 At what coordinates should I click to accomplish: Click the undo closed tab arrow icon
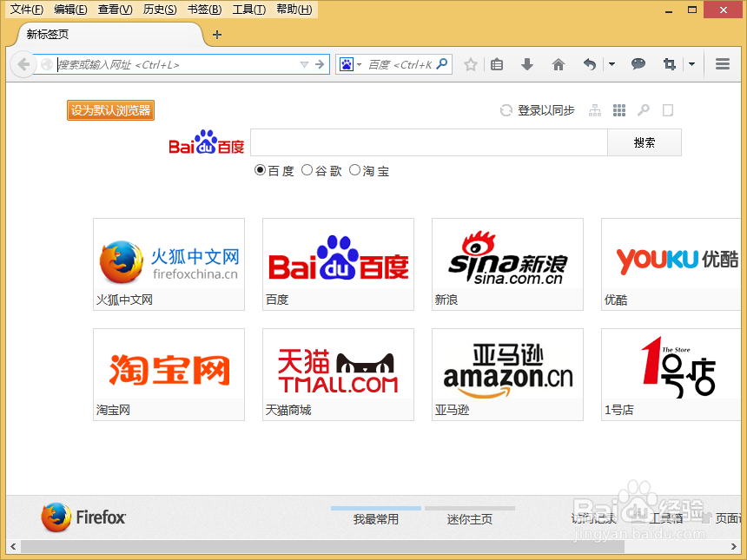[590, 64]
